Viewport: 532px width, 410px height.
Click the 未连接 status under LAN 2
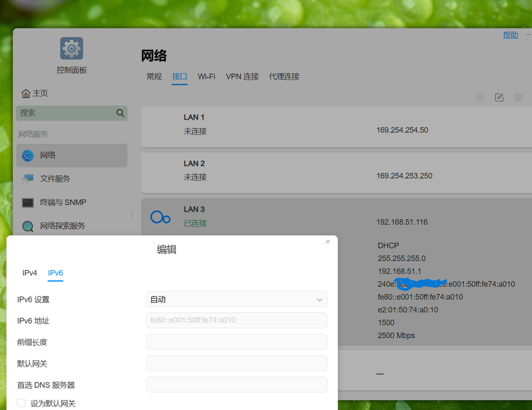195,177
